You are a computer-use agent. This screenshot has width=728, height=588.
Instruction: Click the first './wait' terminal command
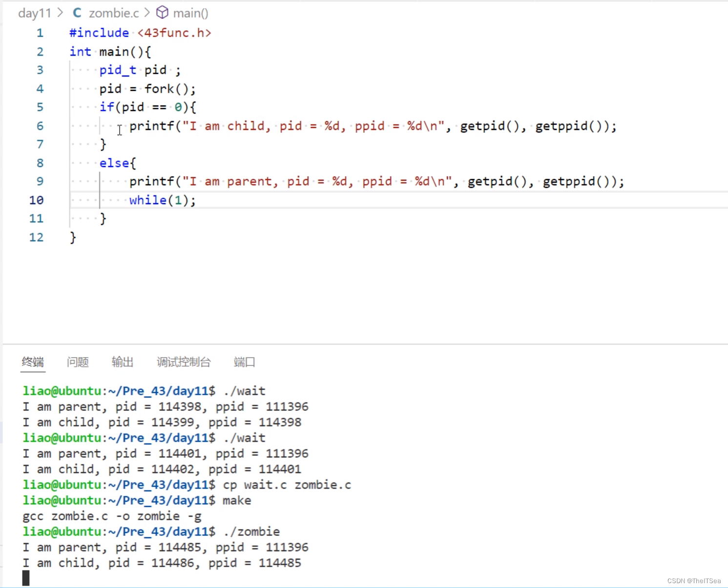[244, 391]
